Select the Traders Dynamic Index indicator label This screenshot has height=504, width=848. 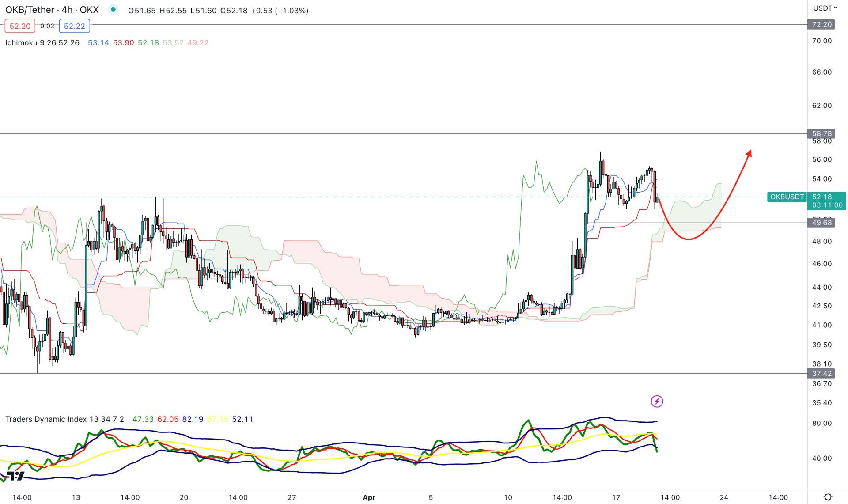click(64, 419)
